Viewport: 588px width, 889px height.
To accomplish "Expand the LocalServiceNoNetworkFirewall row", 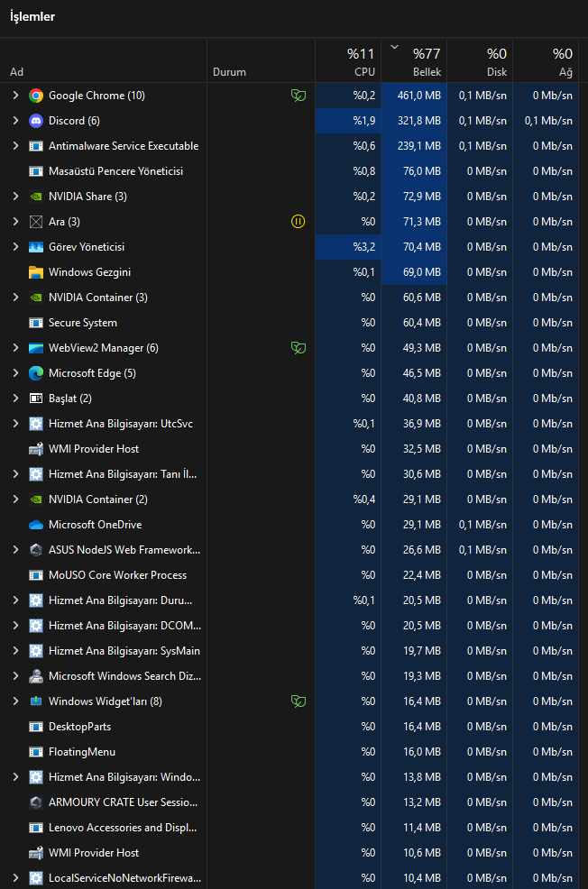I will [16, 878].
